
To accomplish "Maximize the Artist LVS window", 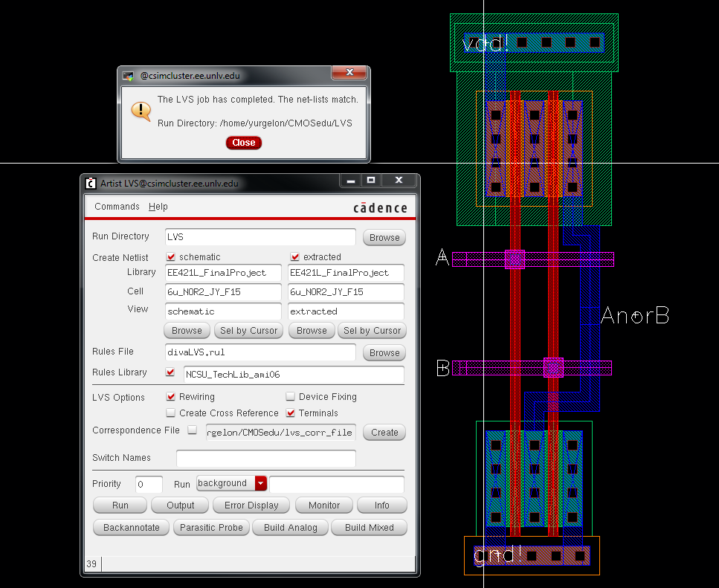I will click(371, 181).
